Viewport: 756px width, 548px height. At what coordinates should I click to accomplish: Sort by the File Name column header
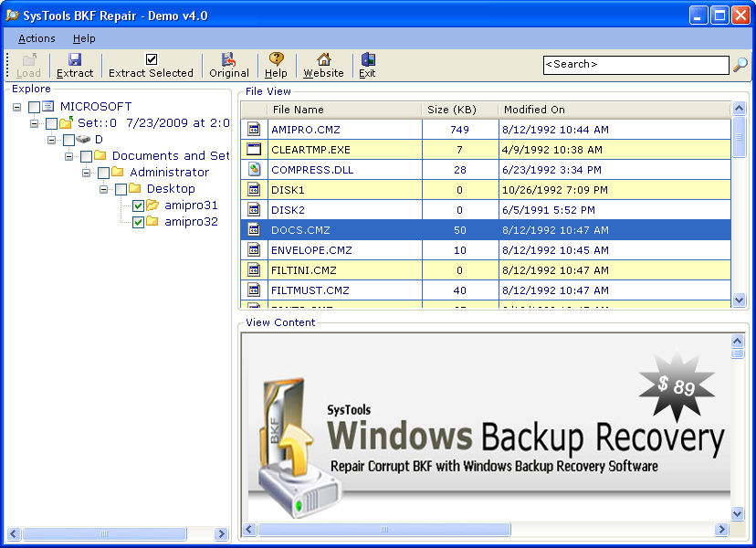click(298, 110)
